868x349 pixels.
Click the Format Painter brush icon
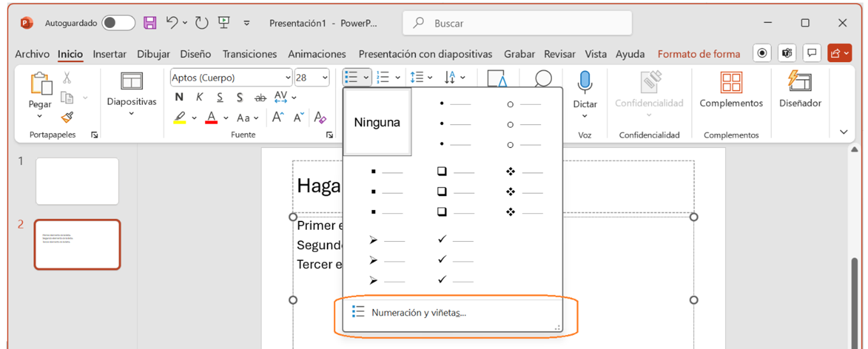67,117
